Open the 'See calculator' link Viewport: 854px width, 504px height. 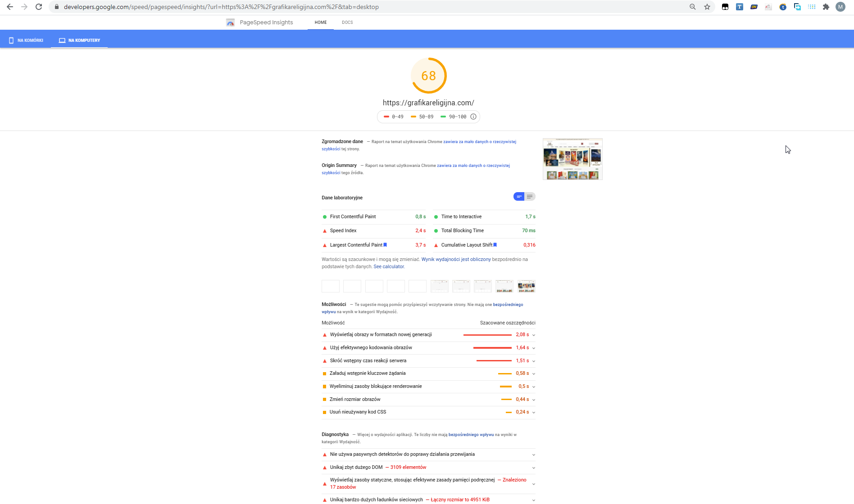[389, 267]
